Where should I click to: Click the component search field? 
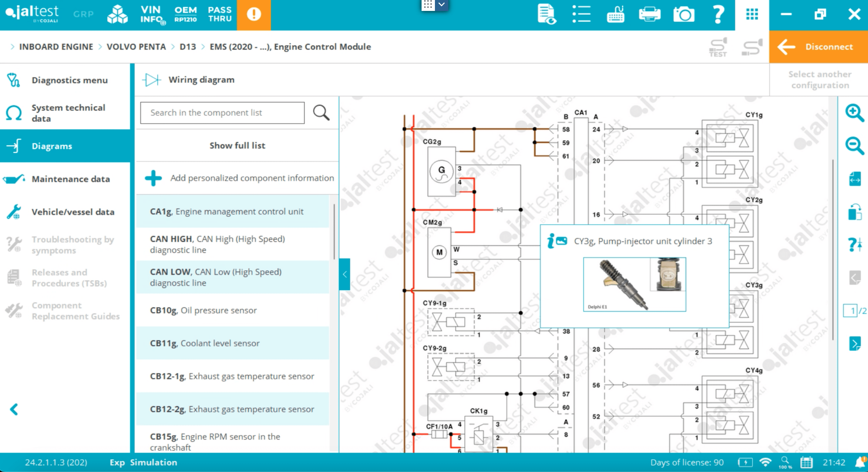tap(222, 113)
